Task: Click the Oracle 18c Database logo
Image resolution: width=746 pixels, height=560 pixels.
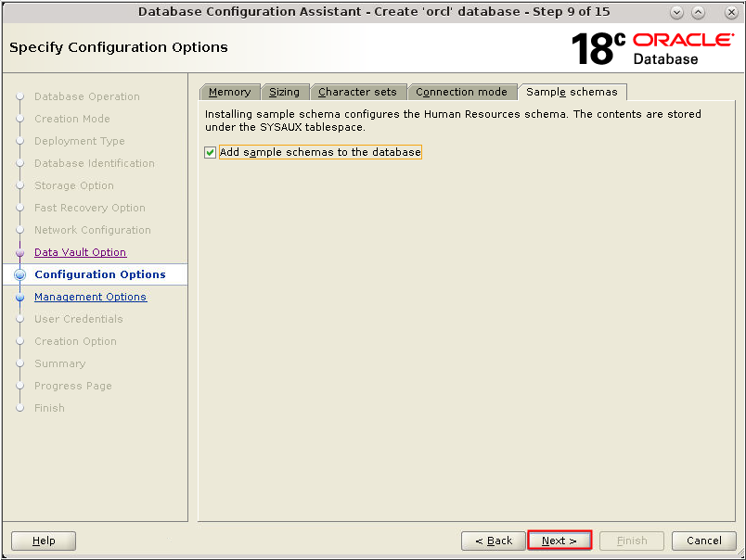Action: [652, 48]
